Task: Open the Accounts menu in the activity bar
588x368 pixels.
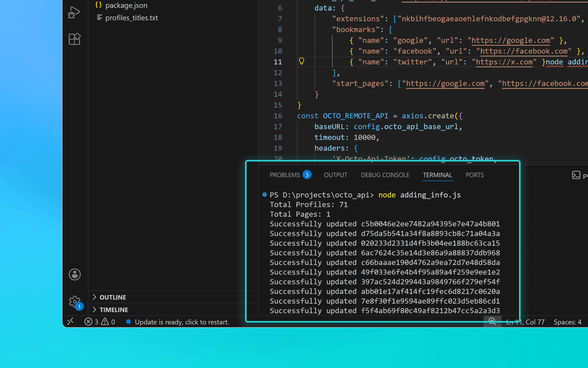Action: point(74,274)
